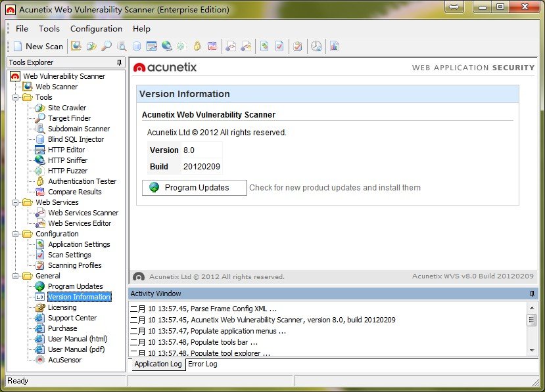Open Support Center tree link
Screen dimensions: 545x392
[x=72, y=318]
